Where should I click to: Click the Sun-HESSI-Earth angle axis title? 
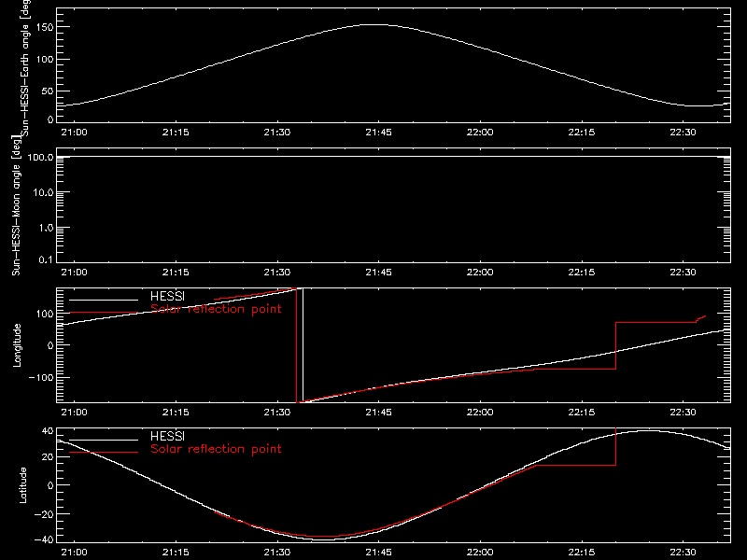(25, 67)
